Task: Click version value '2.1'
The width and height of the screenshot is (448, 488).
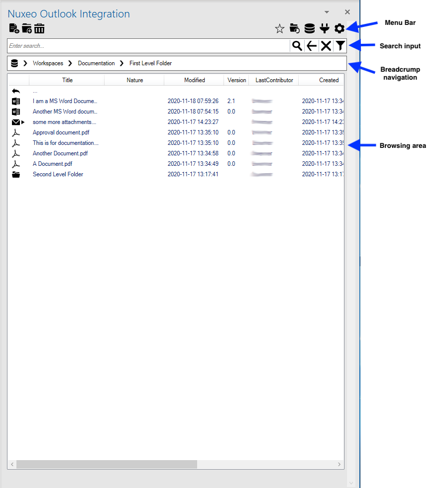Action: [231, 101]
